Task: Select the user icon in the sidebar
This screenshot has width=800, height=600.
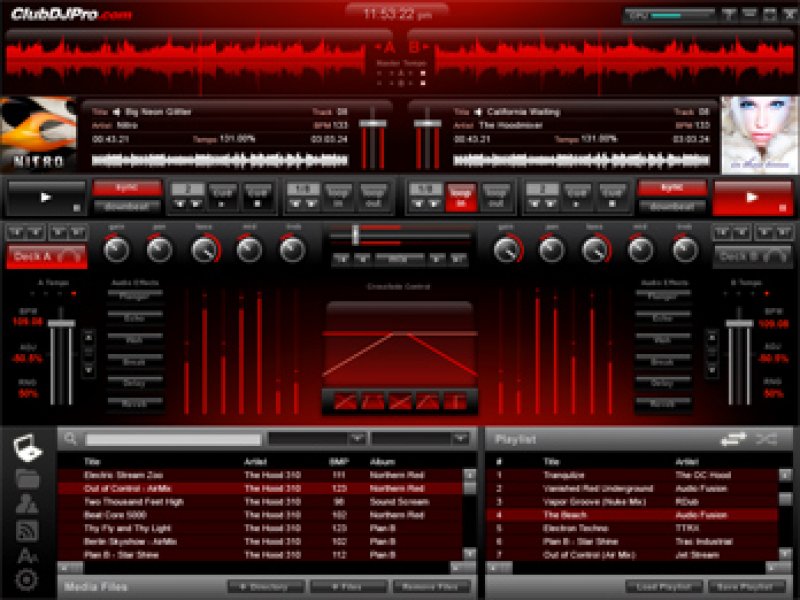Action: (x=28, y=504)
